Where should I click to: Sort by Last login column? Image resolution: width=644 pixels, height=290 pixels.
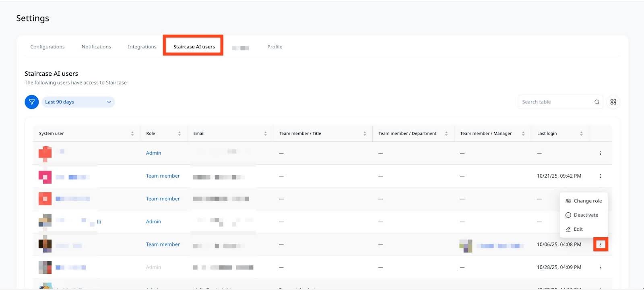pos(581,134)
